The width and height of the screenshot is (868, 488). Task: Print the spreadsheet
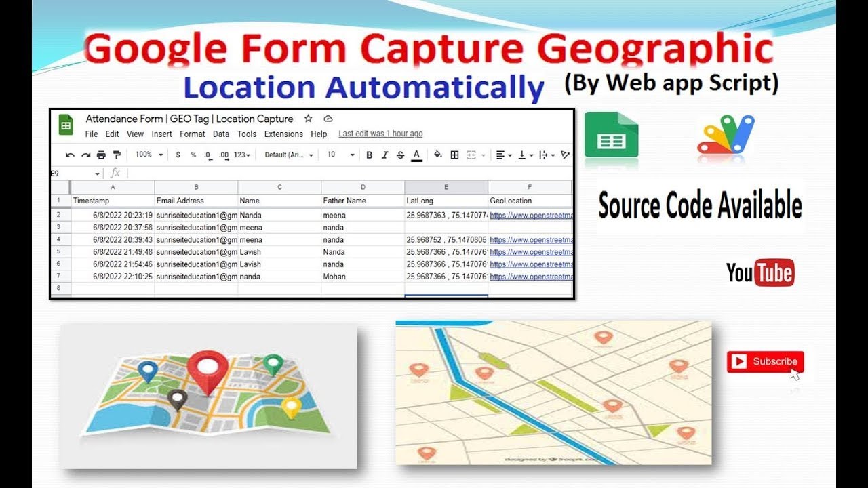pos(102,155)
